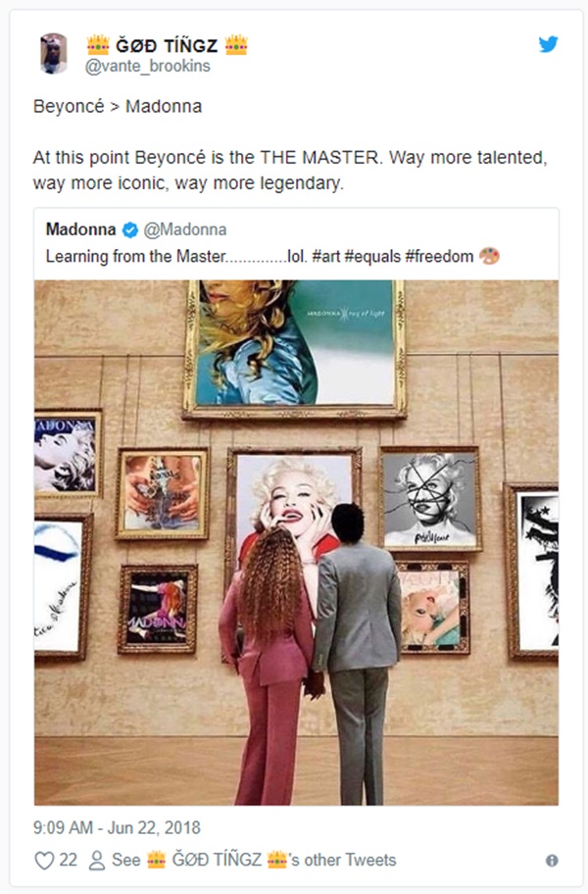Click the crown emoji before display name
The height and width of the screenshot is (894, 588).
click(97, 44)
